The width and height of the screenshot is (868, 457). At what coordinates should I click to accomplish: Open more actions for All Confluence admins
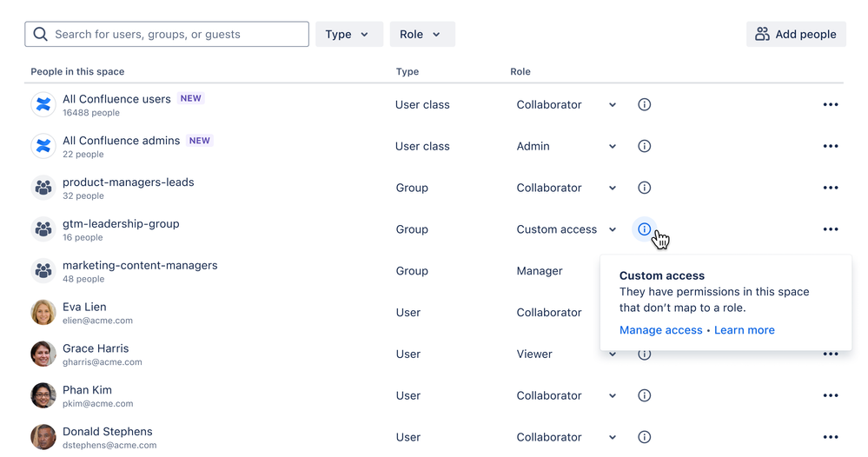tap(831, 146)
